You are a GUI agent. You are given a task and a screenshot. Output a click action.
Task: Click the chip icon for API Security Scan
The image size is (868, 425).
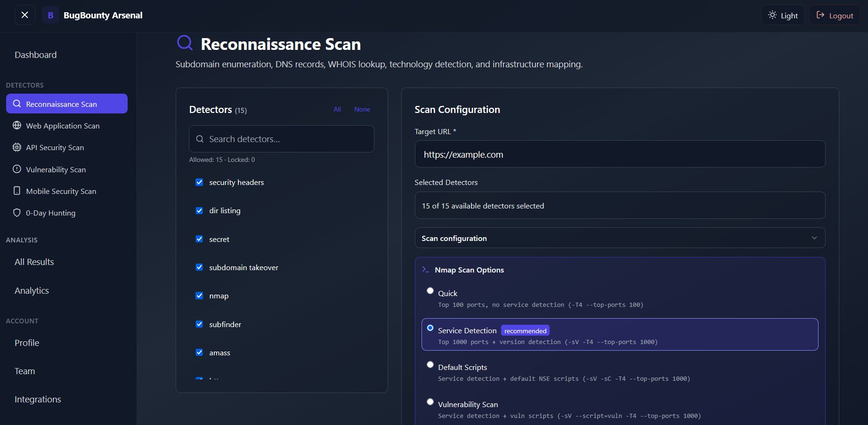coord(17,147)
